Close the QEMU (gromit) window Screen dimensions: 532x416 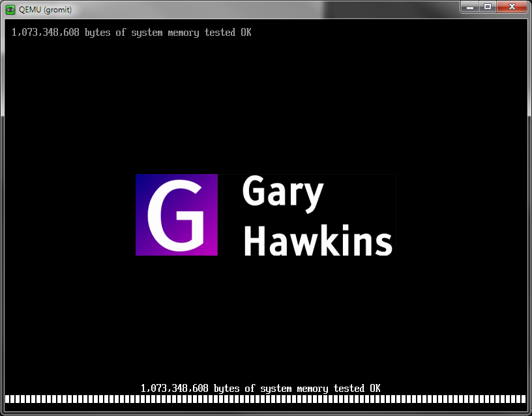tap(512, 7)
